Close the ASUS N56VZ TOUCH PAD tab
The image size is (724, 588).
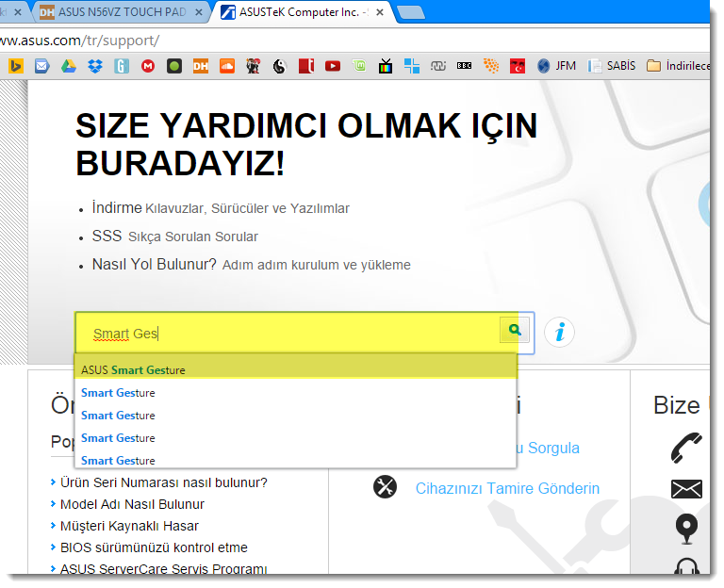tap(199, 12)
